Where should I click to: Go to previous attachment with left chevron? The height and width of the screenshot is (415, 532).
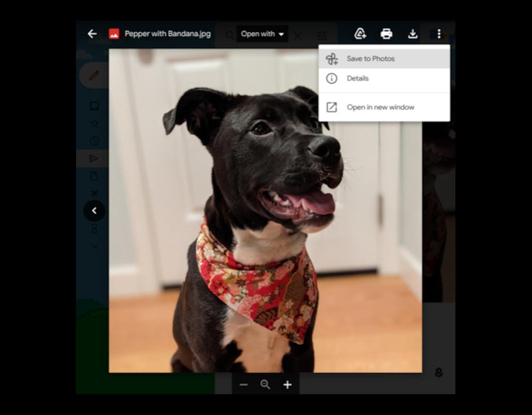coord(94,210)
